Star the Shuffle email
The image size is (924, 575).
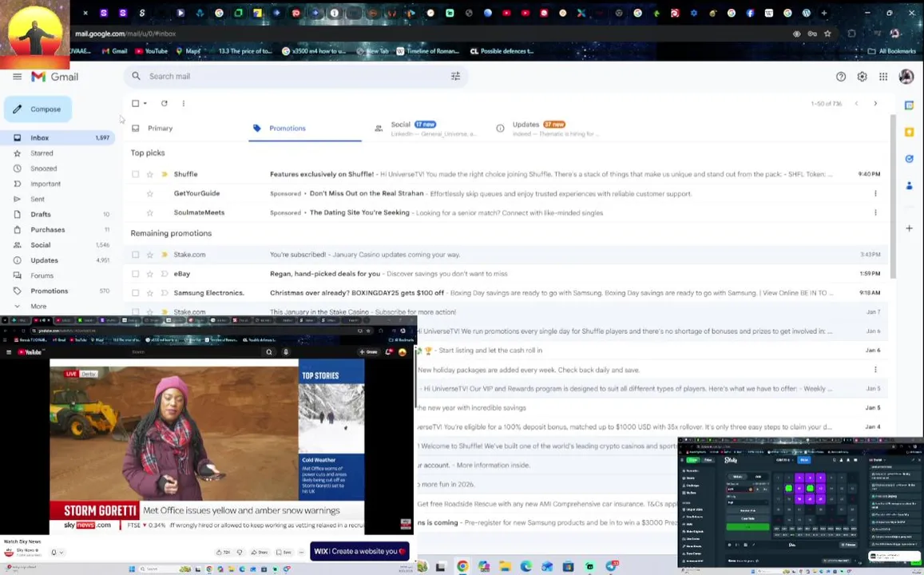[149, 174]
